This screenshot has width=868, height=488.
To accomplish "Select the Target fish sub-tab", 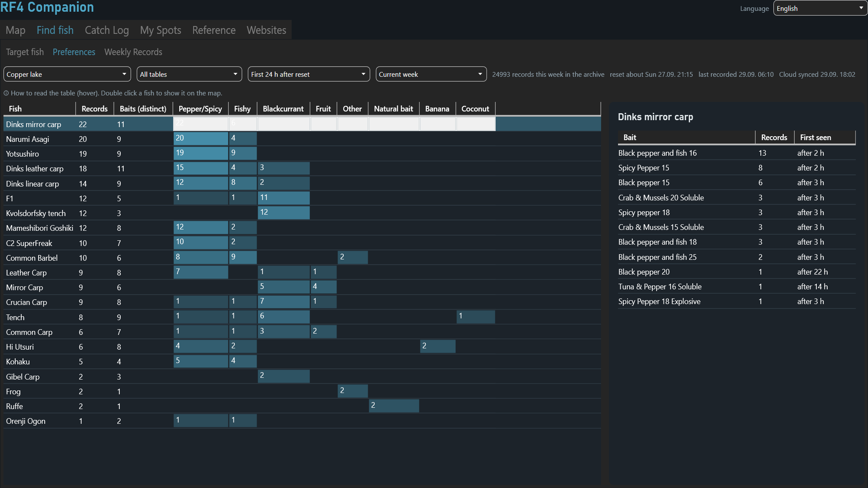I will coord(25,52).
